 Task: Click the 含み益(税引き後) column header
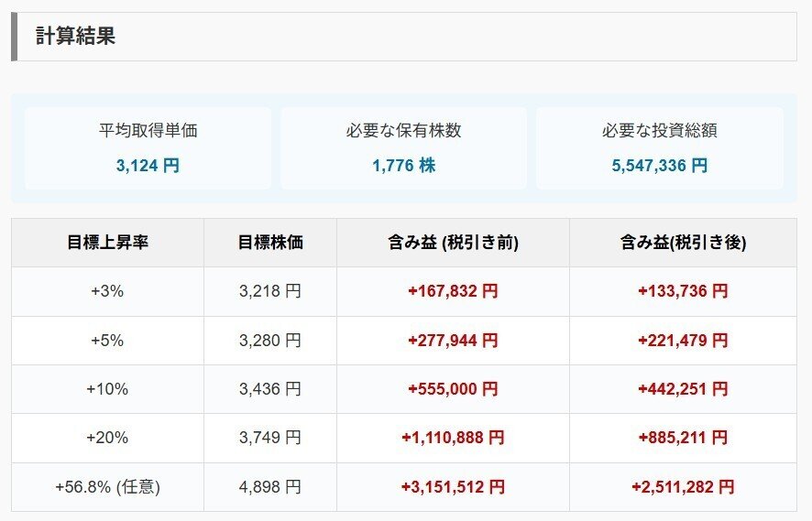tap(683, 243)
